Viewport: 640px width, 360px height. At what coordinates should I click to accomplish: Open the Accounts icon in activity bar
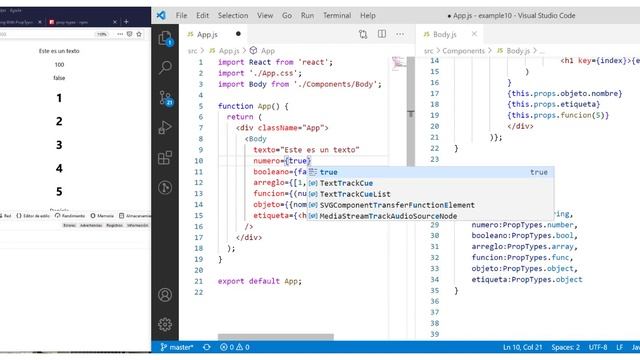point(165,295)
